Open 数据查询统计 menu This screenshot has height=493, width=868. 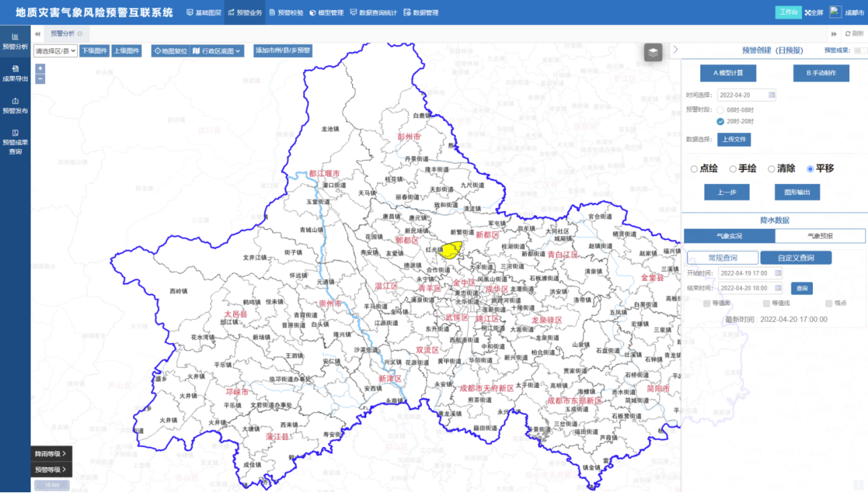tap(374, 13)
